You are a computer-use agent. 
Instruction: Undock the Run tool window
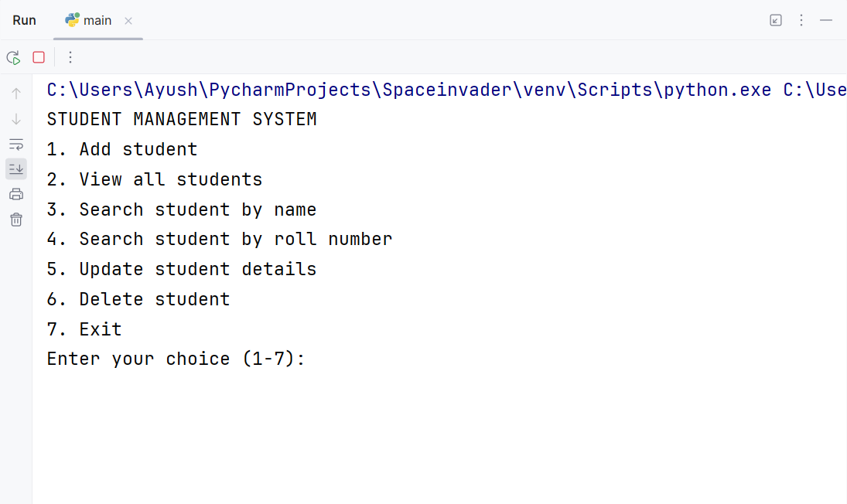pyautogui.click(x=776, y=20)
